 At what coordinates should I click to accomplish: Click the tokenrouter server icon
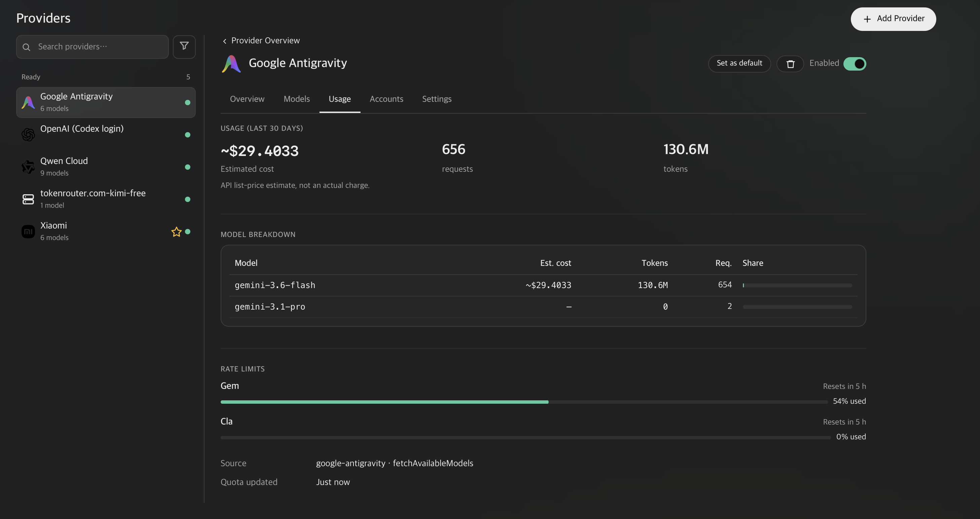(28, 199)
